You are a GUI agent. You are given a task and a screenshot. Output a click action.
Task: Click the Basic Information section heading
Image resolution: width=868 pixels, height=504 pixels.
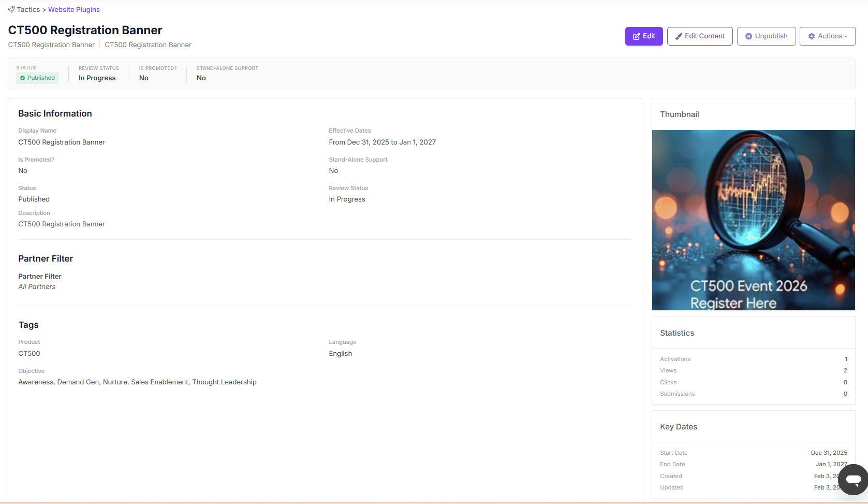[55, 113]
